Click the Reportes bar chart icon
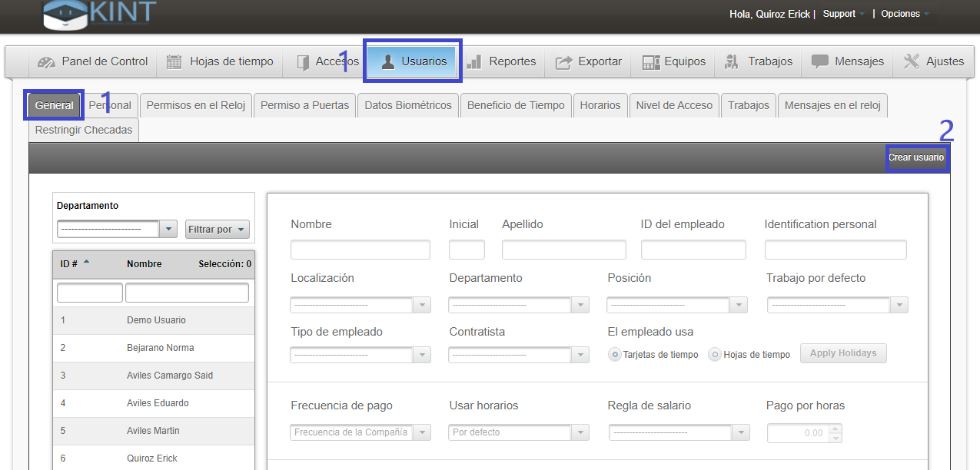Screen dimensions: 980x470 (474, 62)
